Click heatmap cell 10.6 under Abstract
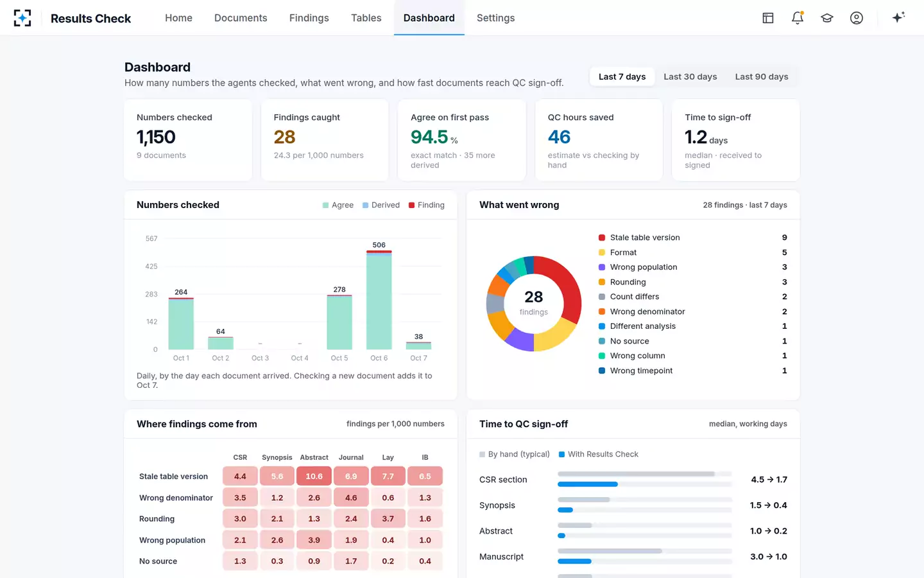The height and width of the screenshot is (578, 924). pos(314,477)
